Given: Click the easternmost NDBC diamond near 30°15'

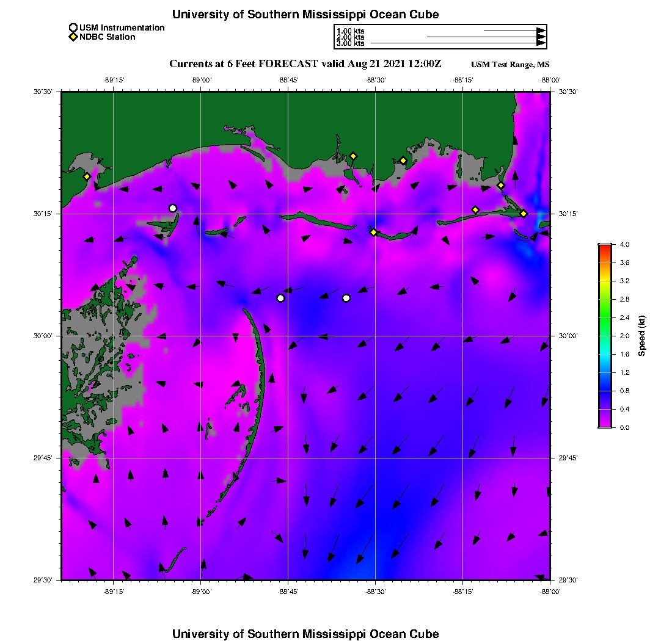Looking at the screenshot, I should click(x=524, y=214).
